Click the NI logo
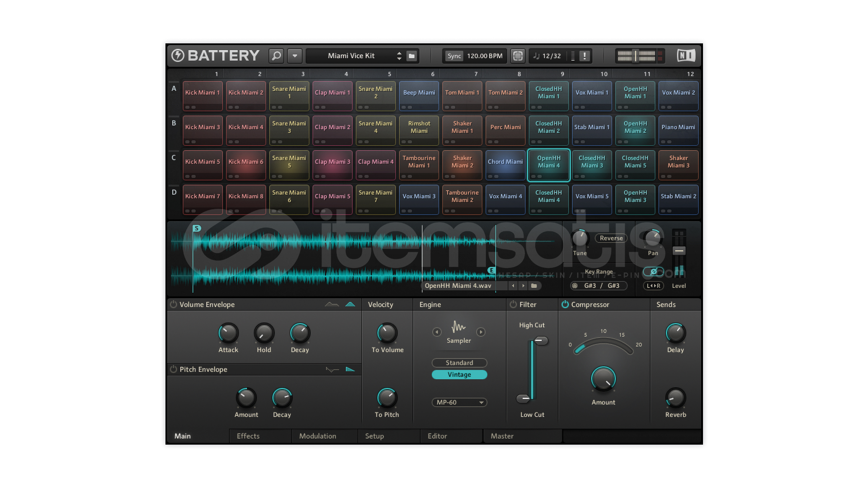Viewport: 868px width, 488px height. pos(686,55)
